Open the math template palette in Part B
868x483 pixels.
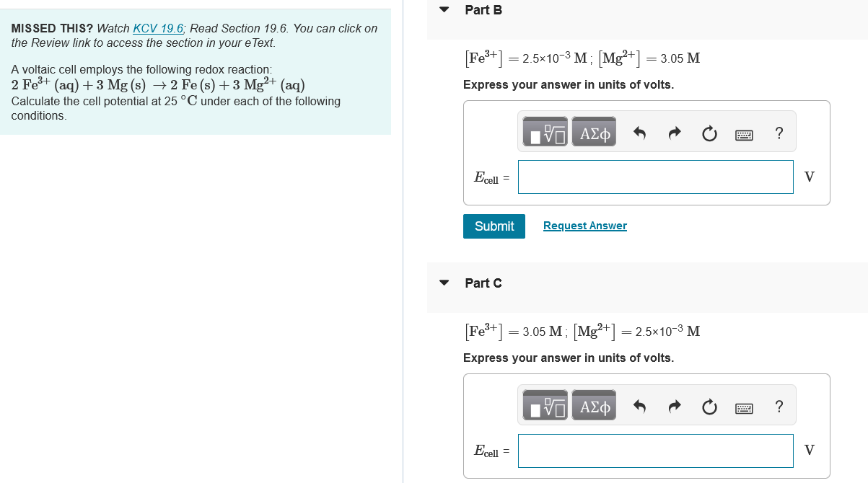tap(544, 131)
